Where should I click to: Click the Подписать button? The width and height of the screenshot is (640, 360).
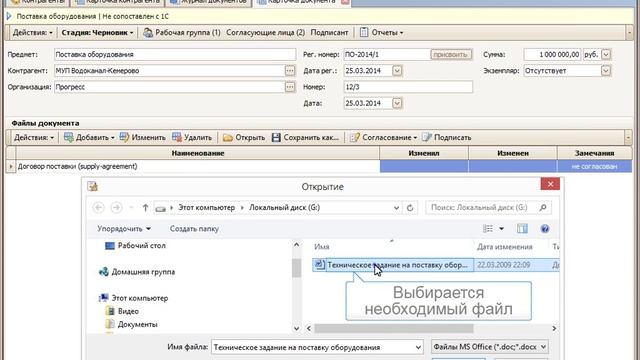click(447, 138)
